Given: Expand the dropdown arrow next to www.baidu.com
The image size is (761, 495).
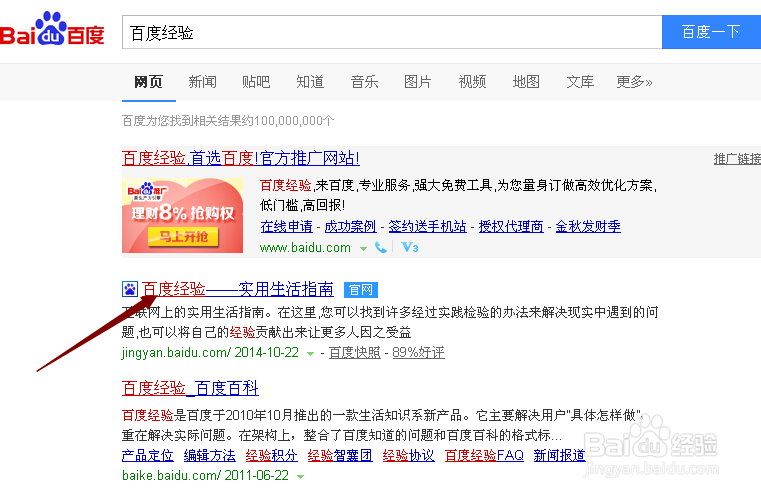Looking at the screenshot, I should click(363, 248).
